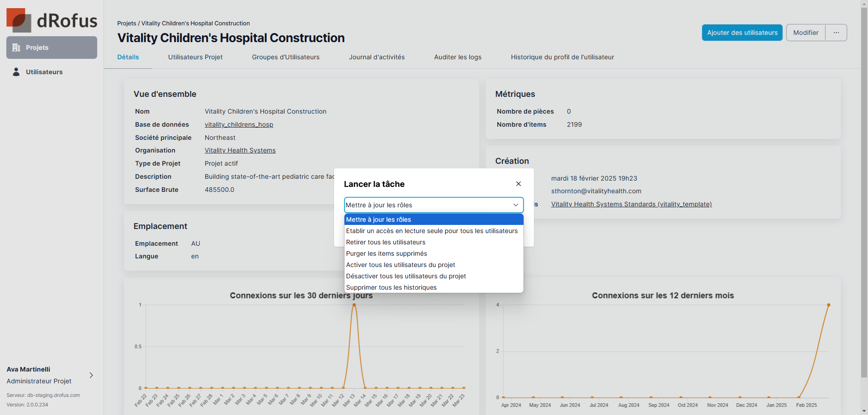Image resolution: width=868 pixels, height=415 pixels.
Task: Switch to the Utilisateurs Projet tab
Action: (x=195, y=57)
